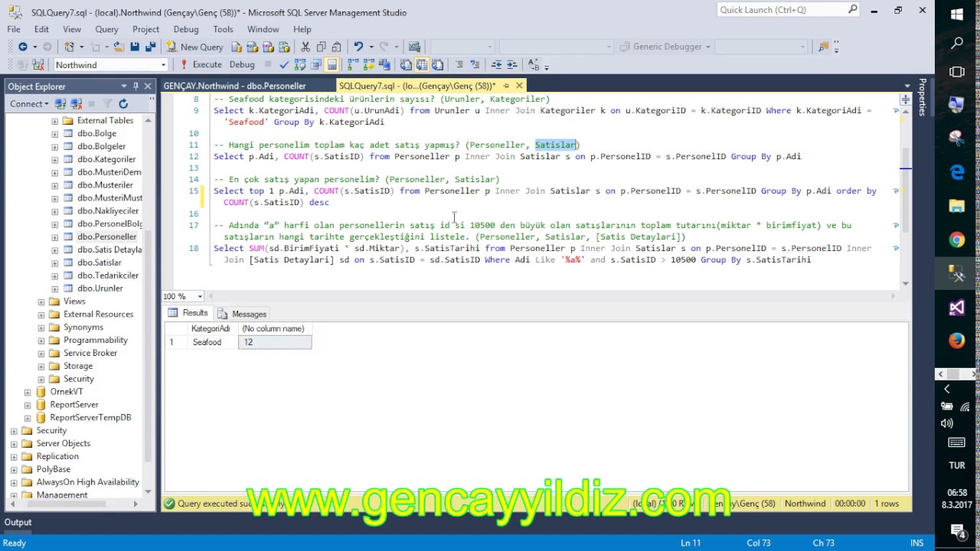This screenshot has width=980, height=551.
Task: Expand the dbo.Personeller table node
Action: click(54, 237)
